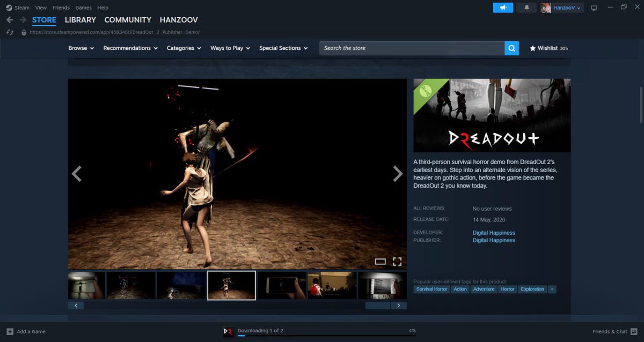
Task: Select second screenshot thumbnail
Action: (x=131, y=285)
